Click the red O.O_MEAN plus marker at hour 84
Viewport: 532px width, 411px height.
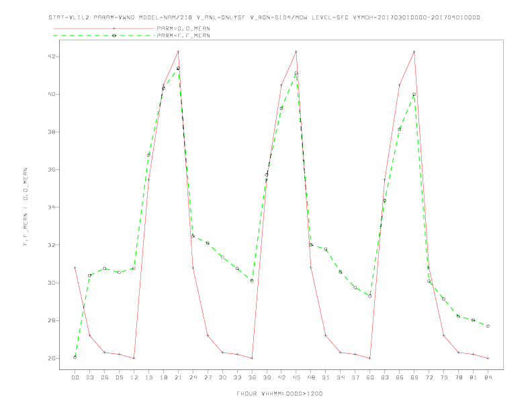point(488,358)
